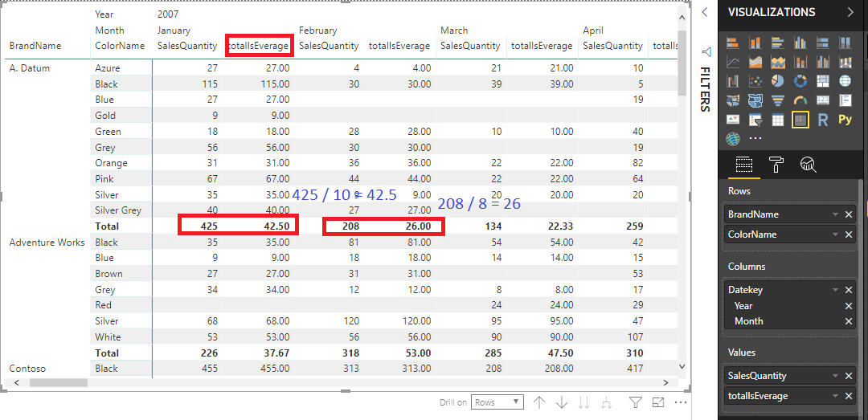868x420 pixels.
Task: Click the BrandName column header
Action: coord(35,46)
